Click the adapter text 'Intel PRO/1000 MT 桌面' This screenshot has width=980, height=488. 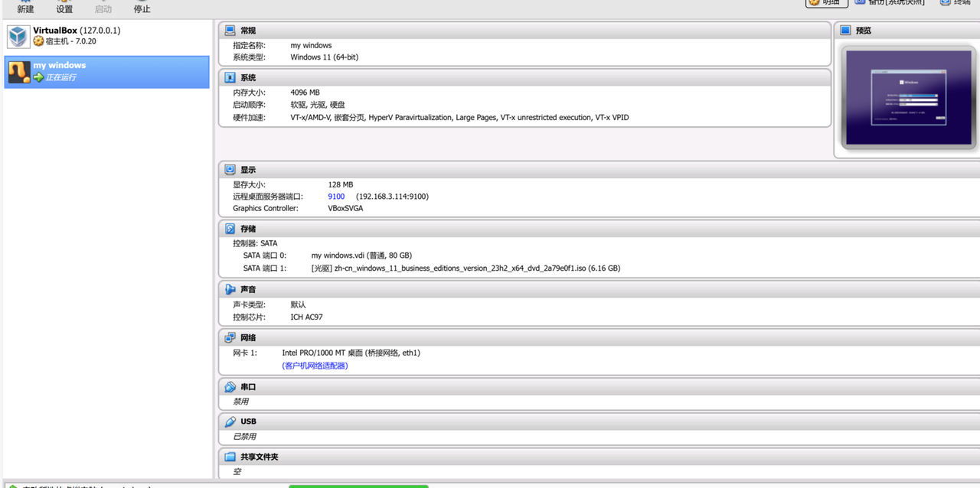click(x=322, y=353)
